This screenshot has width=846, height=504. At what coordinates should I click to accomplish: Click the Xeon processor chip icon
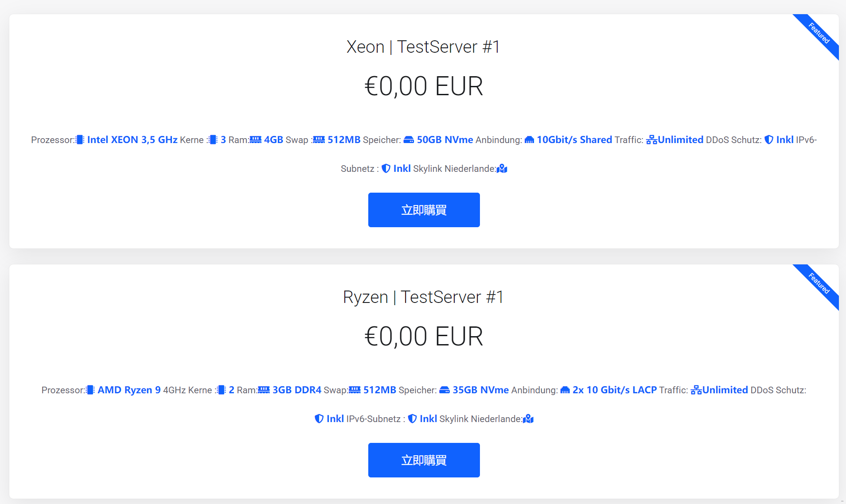80,140
